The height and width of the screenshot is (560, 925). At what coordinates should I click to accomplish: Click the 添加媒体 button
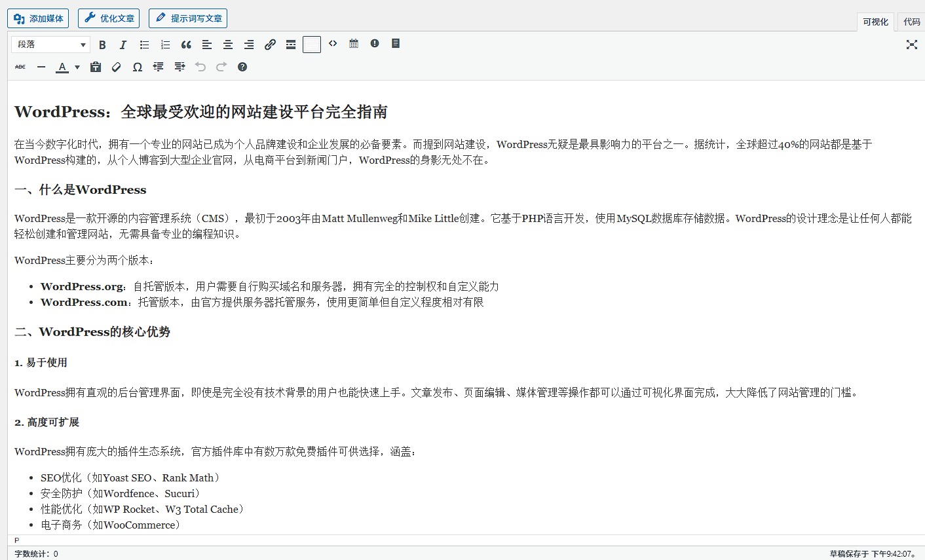38,18
